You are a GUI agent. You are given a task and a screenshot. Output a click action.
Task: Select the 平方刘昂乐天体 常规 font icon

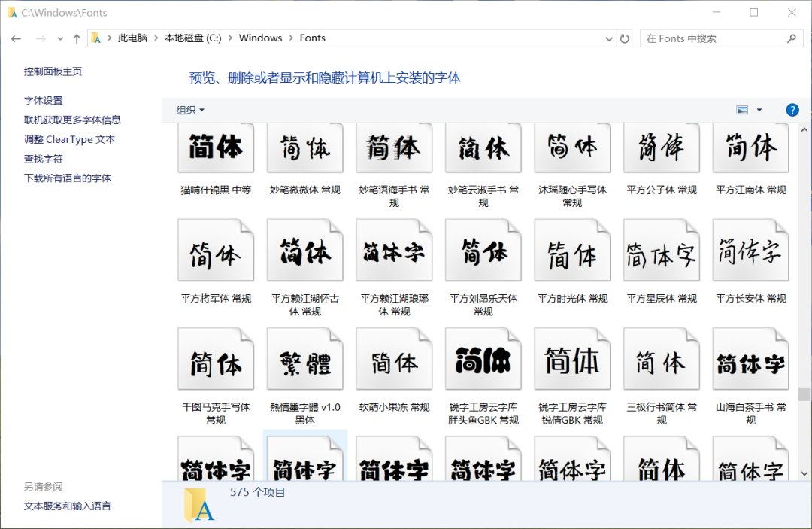483,251
